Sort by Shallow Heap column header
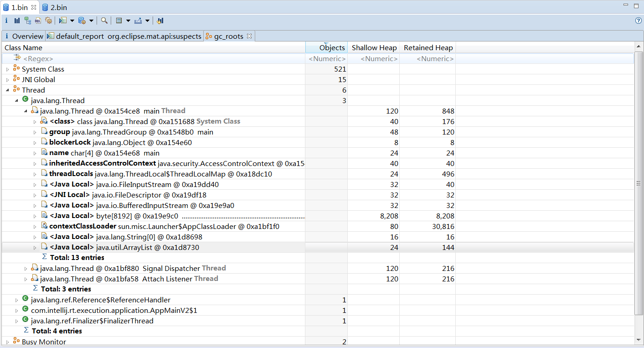The height and width of the screenshot is (348, 644). click(x=374, y=47)
